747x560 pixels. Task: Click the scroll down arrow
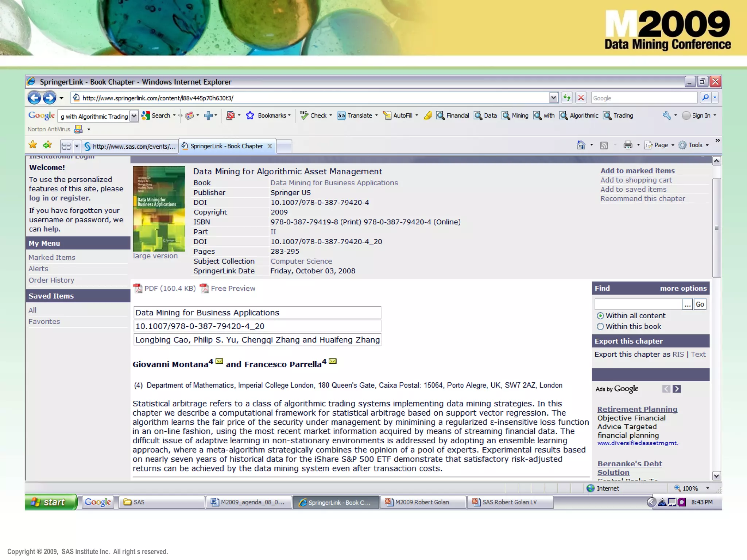pos(716,476)
